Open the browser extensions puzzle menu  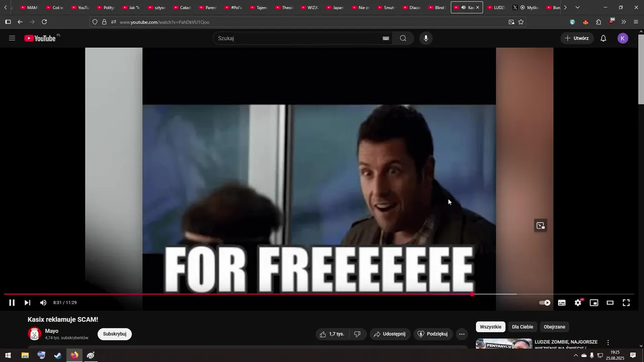click(x=599, y=22)
